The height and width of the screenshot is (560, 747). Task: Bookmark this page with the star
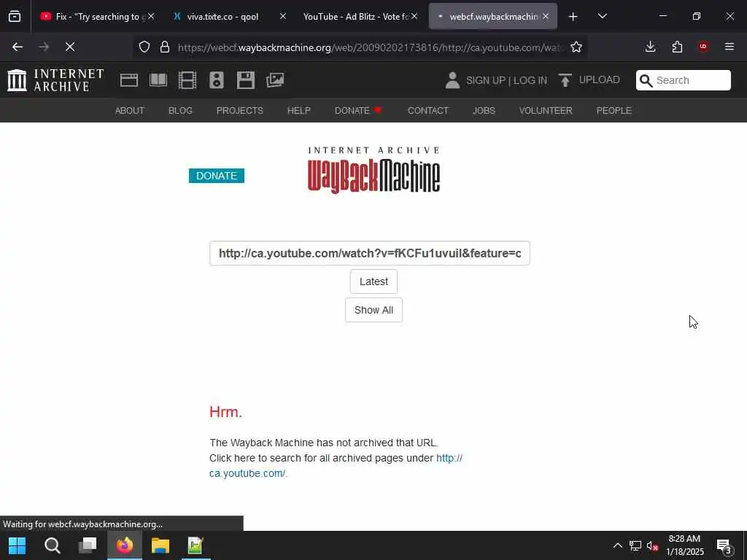tap(576, 47)
